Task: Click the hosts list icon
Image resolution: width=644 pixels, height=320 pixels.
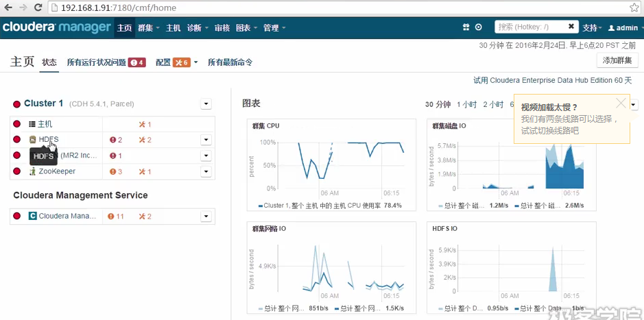Action: (32, 124)
